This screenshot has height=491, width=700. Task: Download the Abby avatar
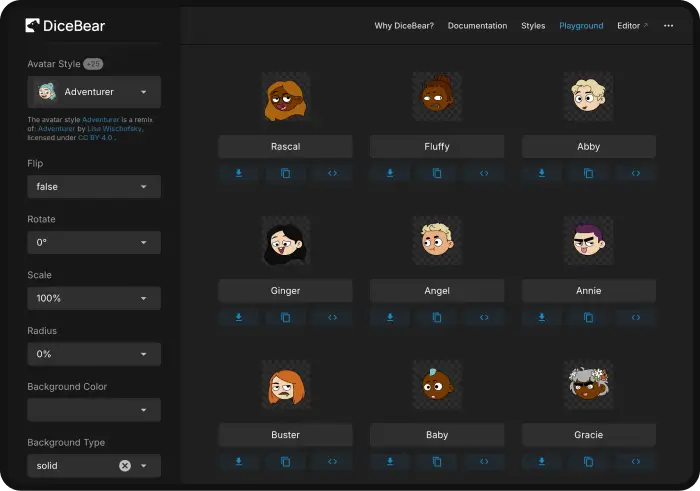coord(542,173)
